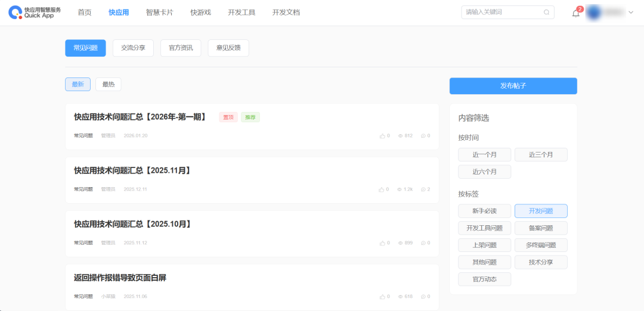Image resolution: width=644 pixels, height=311 pixels.
Task: Switch to 官方资讯 tab
Action: (181, 48)
